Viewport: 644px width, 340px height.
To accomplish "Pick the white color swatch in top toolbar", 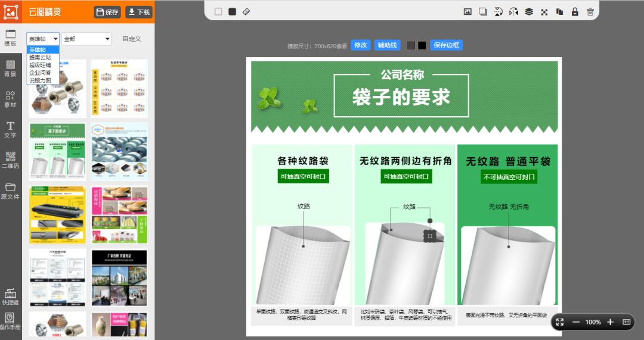I will (x=218, y=11).
